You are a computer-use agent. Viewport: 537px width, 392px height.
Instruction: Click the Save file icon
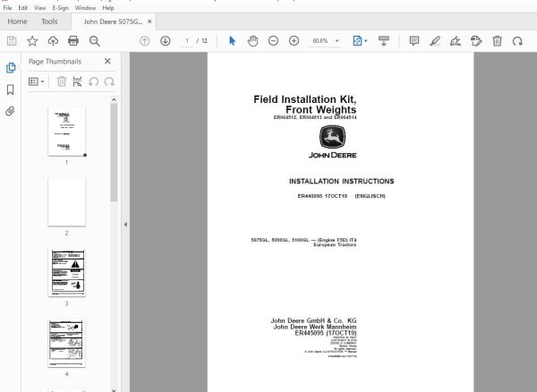tap(12, 41)
